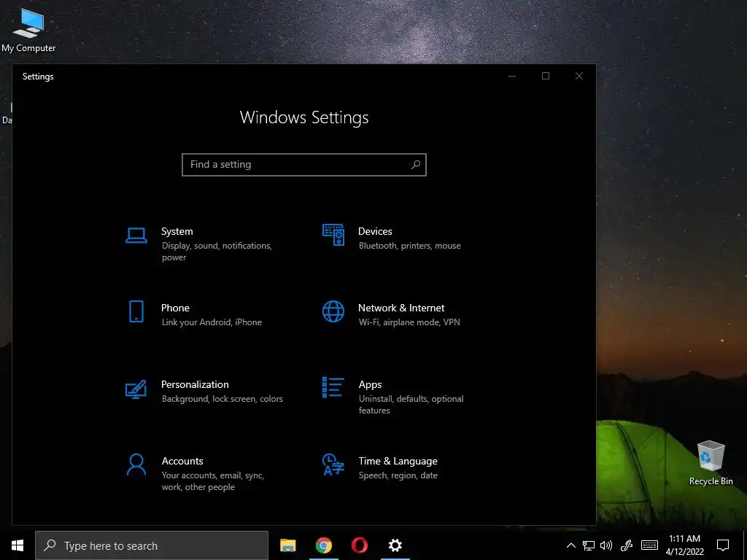Image resolution: width=747 pixels, height=560 pixels.
Task: Open the Windows Start menu
Action: click(x=18, y=545)
